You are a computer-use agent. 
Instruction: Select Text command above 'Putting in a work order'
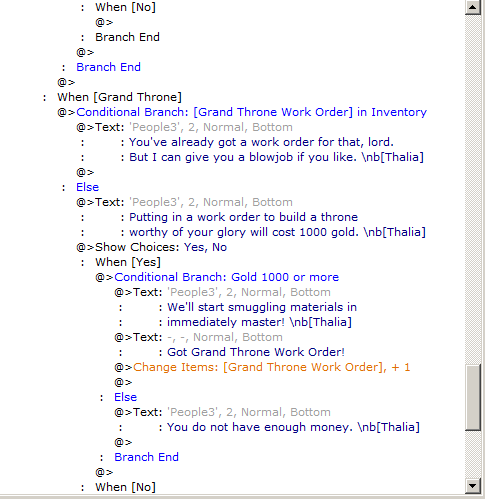[184, 202]
